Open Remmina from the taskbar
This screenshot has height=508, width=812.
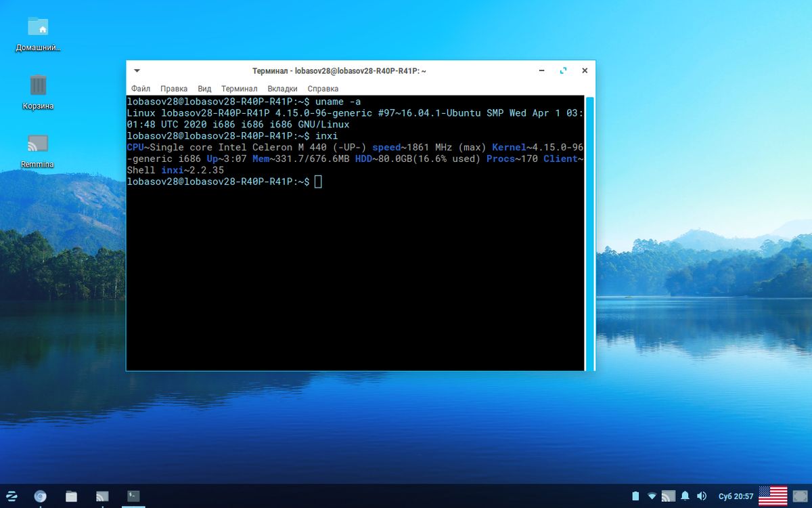102,496
